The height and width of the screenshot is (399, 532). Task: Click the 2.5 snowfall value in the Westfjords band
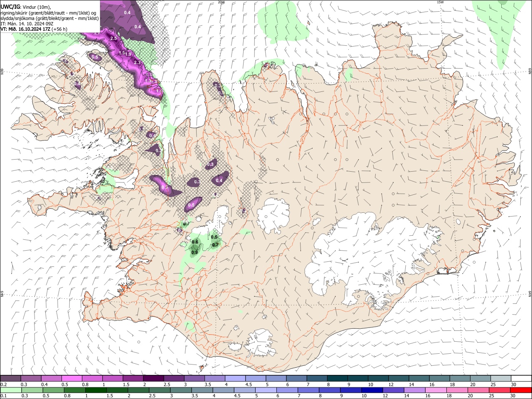pyautogui.click(x=114, y=38)
